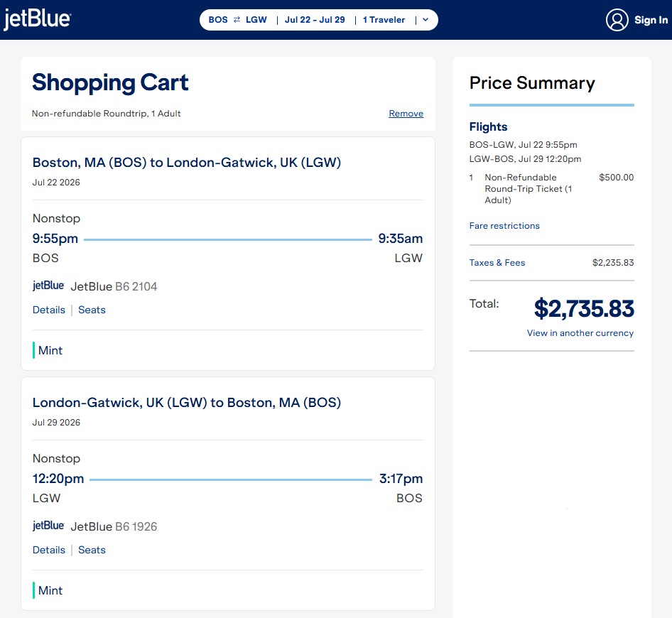
Task: Click the LGW destination in search pill
Action: coord(256,20)
